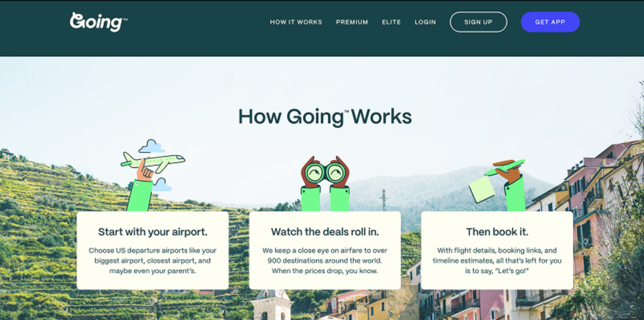Go to the Premium page
Image resolution: width=644 pixels, height=320 pixels.
coord(352,22)
